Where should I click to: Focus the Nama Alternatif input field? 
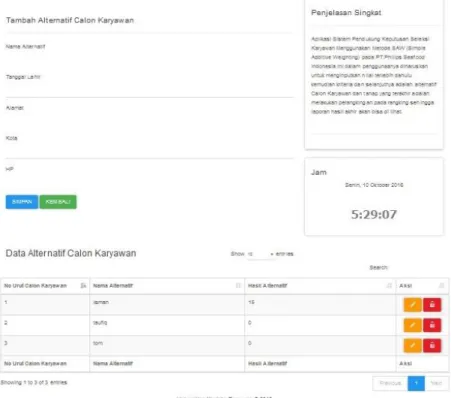click(149, 59)
